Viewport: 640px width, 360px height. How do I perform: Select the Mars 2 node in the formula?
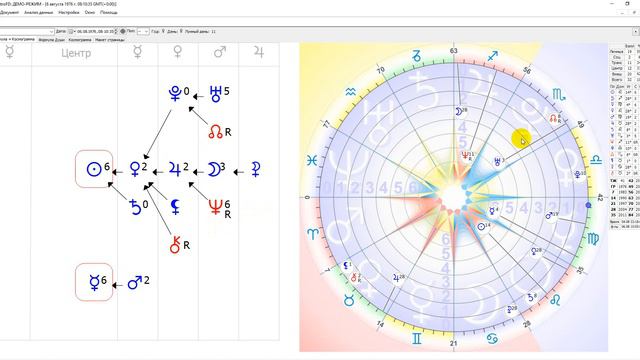click(138, 282)
